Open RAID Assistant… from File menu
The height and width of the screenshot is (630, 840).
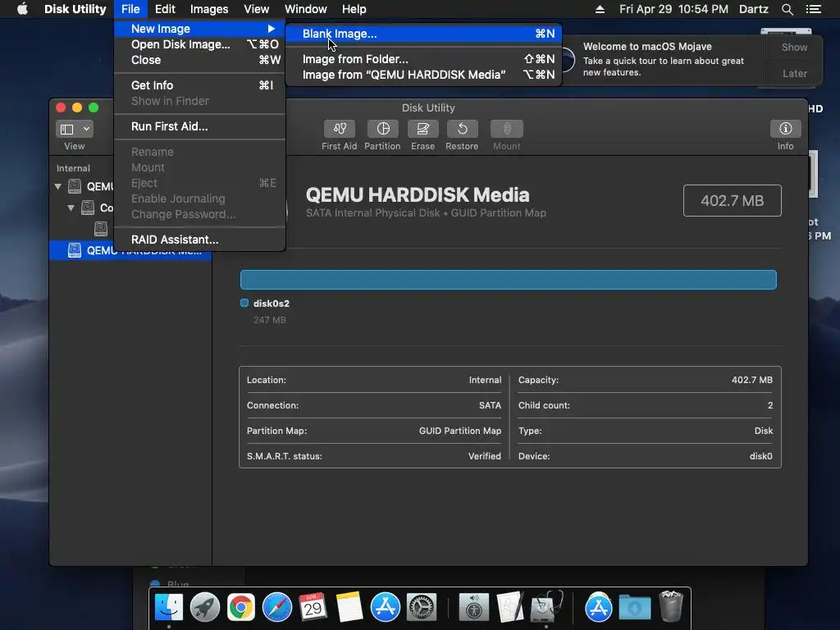[200, 240]
